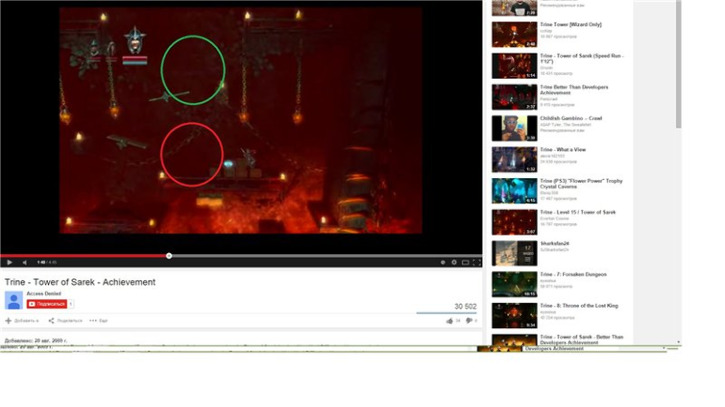Open the three-dots More menu

[98, 321]
